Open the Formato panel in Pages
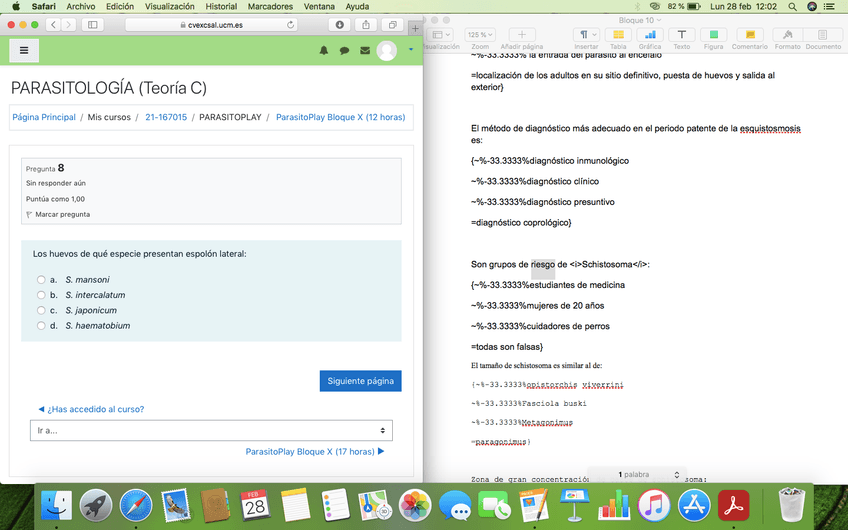The image size is (848, 530). (x=787, y=36)
